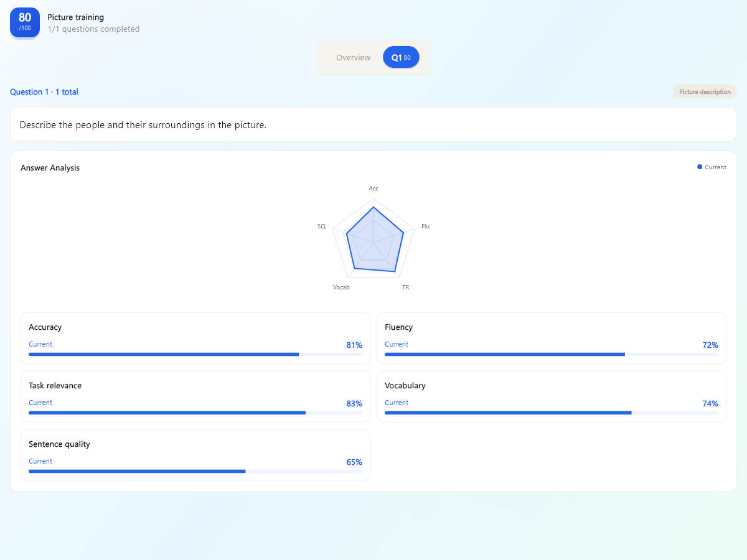The width and height of the screenshot is (747, 560).
Task: Click the Sentence quality card title
Action: 60,444
